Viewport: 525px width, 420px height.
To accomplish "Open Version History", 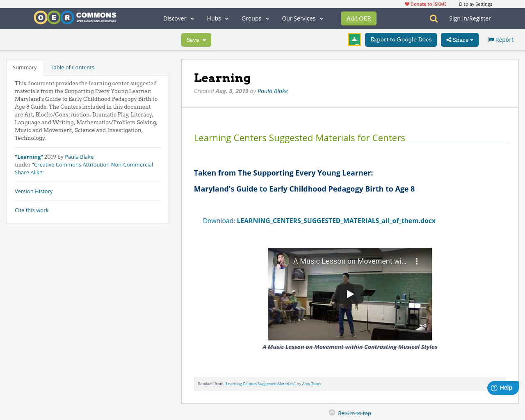I will pos(34,191).
